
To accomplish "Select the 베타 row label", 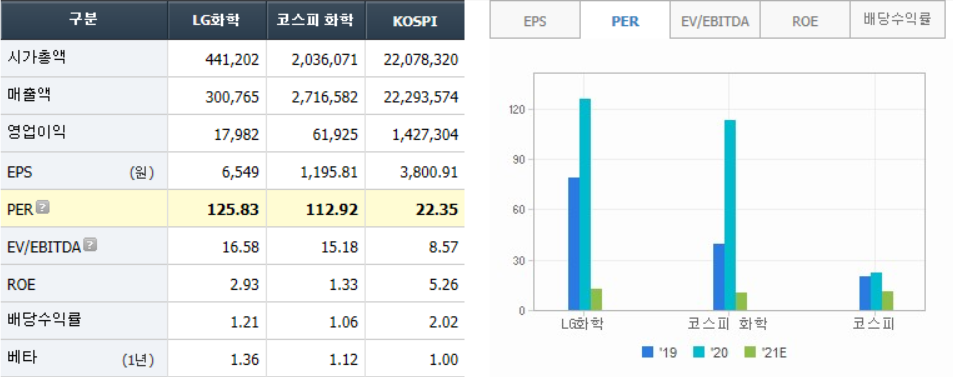I will (22, 358).
